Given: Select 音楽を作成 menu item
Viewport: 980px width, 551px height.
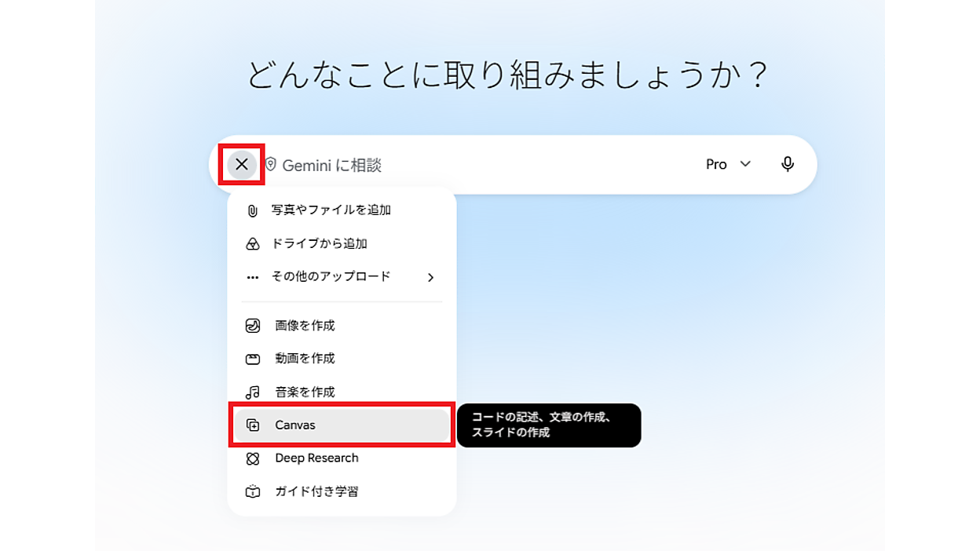Looking at the screenshot, I should (x=342, y=392).
